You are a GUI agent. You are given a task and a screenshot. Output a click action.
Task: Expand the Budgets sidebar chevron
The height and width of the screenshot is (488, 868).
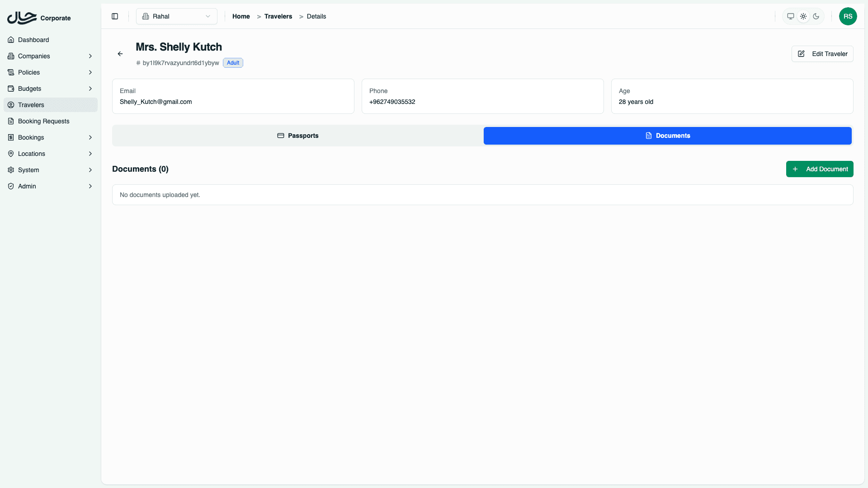click(90, 89)
